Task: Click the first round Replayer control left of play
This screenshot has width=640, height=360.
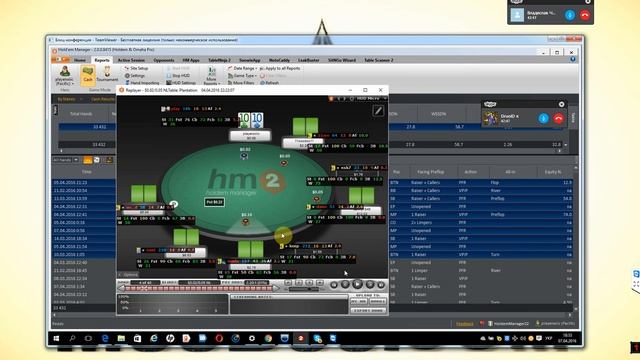Action: (x=334, y=284)
